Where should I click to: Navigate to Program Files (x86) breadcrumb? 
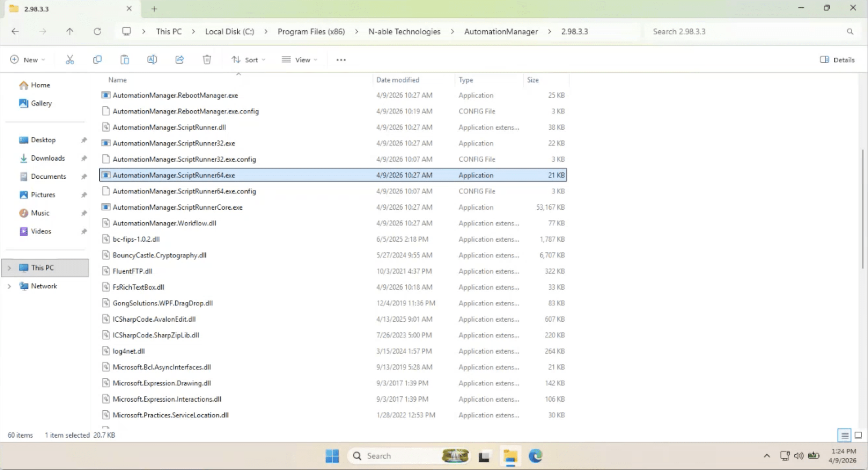(311, 31)
